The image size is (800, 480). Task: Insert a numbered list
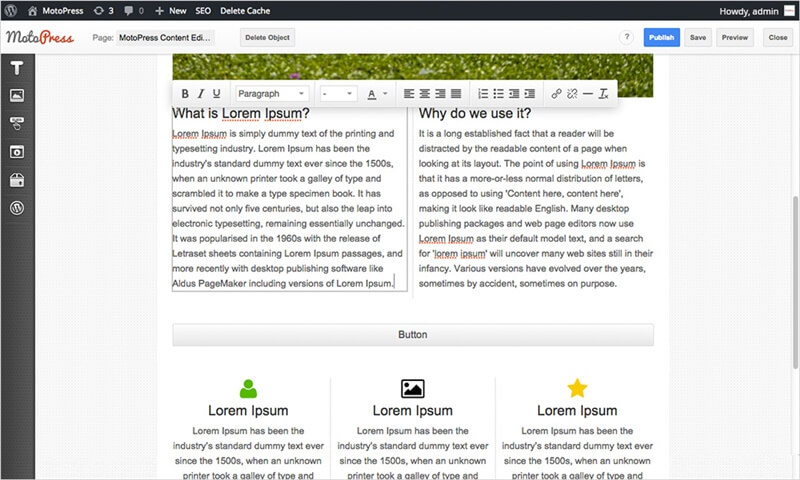click(483, 94)
